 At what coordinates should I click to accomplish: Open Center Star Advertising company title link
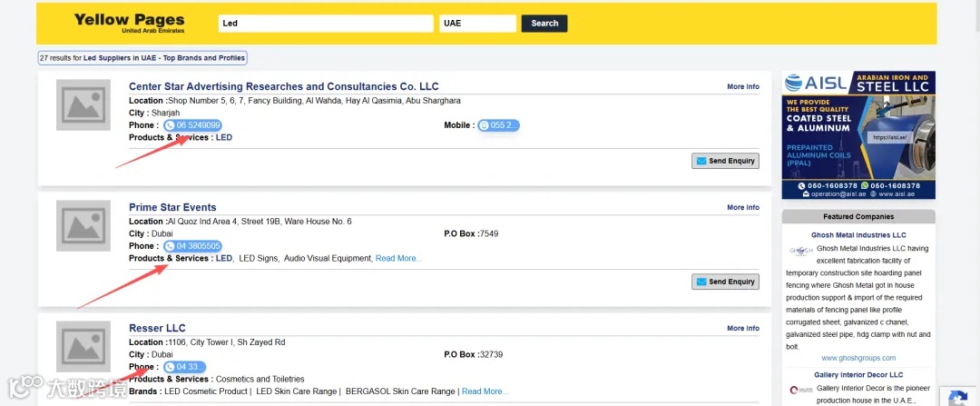click(284, 86)
